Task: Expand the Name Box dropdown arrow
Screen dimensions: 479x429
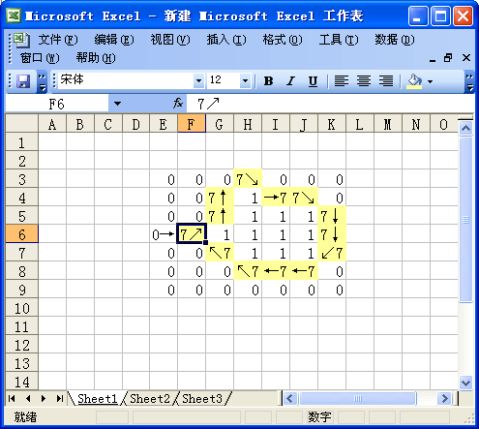Action: tap(117, 104)
